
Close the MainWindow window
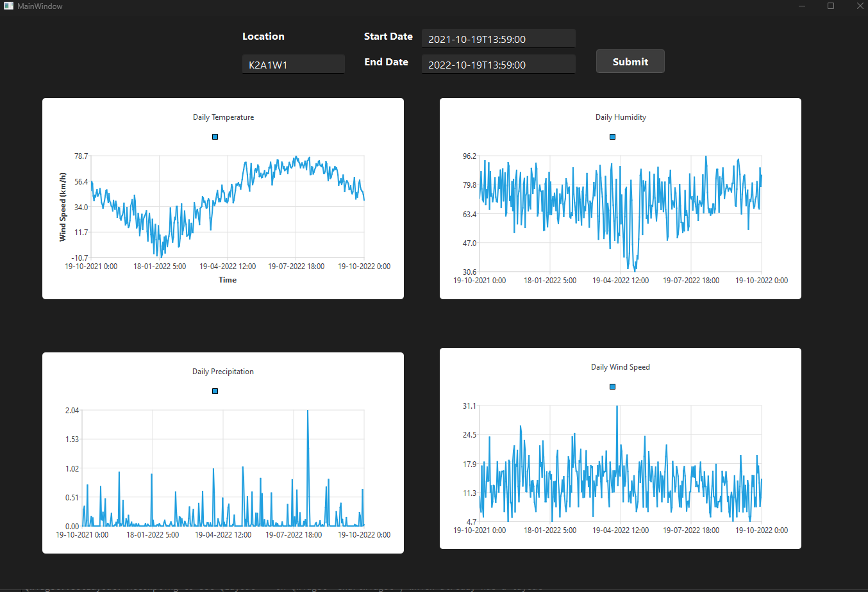(x=860, y=6)
